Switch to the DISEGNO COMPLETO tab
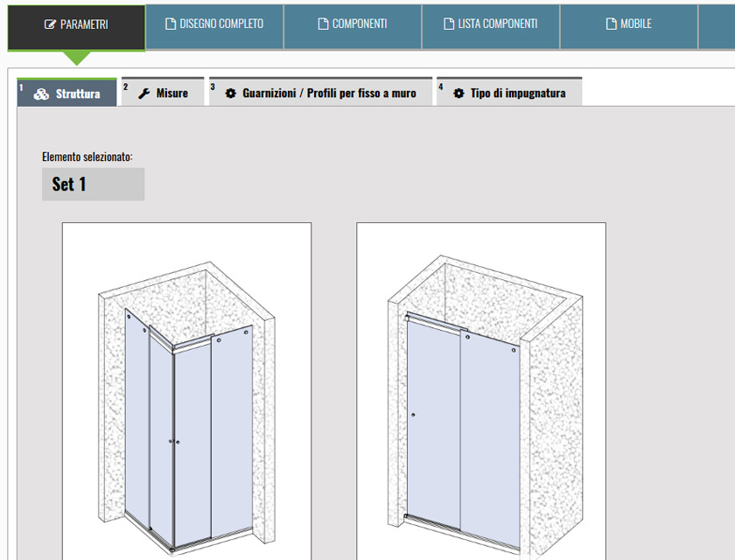Viewport: 735px width, 560px height. (214, 26)
